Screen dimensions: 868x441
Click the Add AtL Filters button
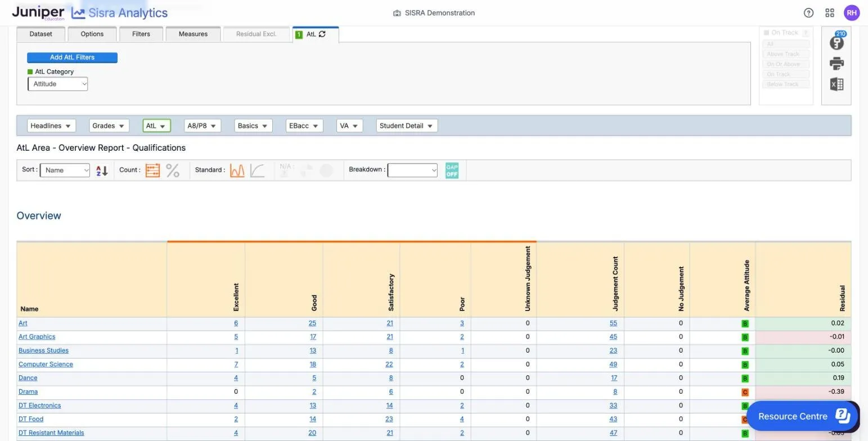[72, 57]
